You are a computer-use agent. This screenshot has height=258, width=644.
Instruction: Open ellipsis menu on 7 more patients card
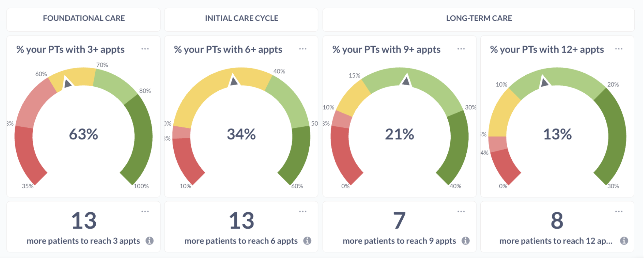tap(461, 211)
